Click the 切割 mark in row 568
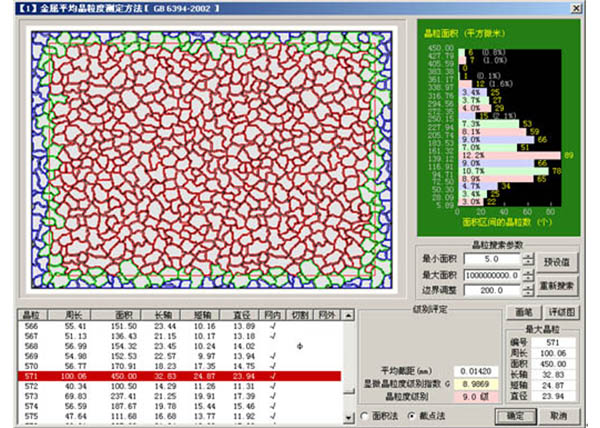This screenshot has width=600, height=428. click(x=300, y=346)
